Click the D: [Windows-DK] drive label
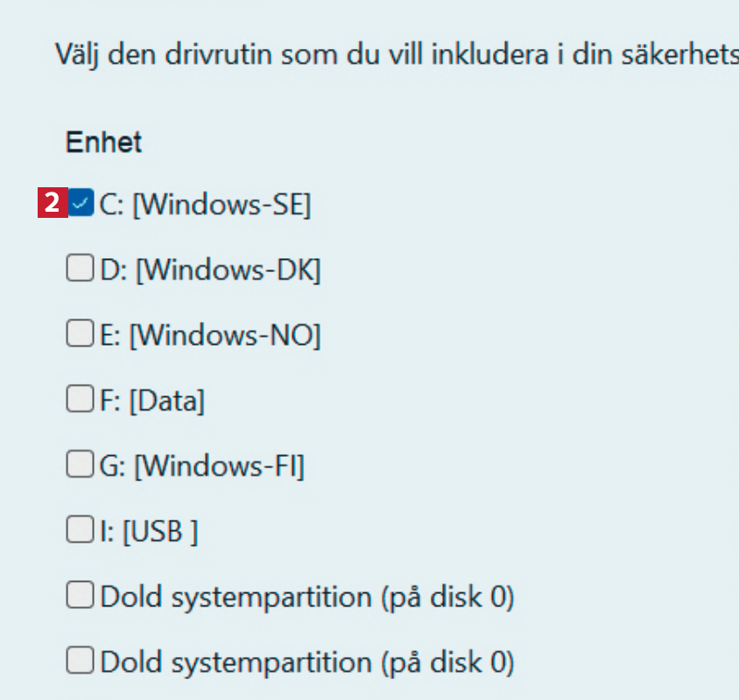The image size is (739, 700). tap(211, 270)
